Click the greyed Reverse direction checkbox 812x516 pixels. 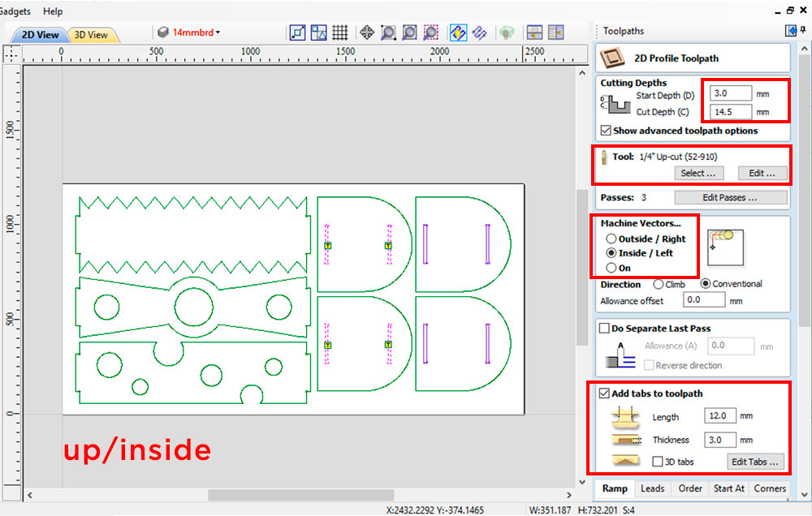point(648,365)
